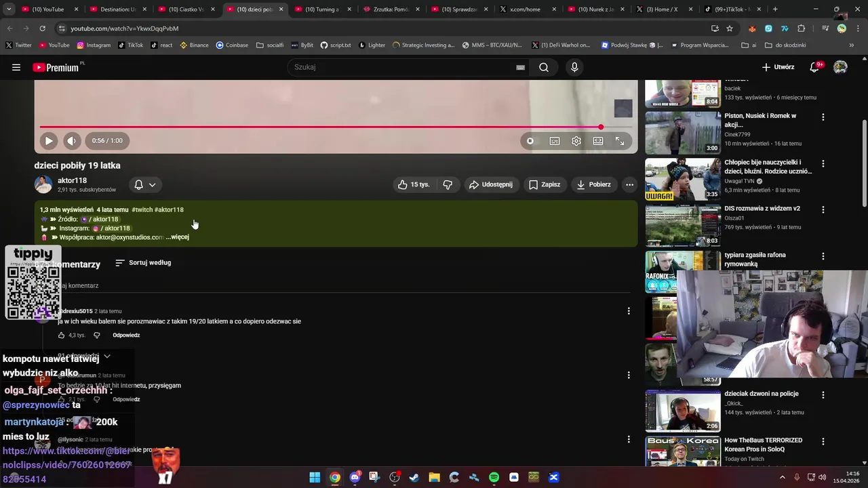The image size is (868, 488).
Task: Open options menu for 'hit internetu' comment
Action: pos(629,375)
